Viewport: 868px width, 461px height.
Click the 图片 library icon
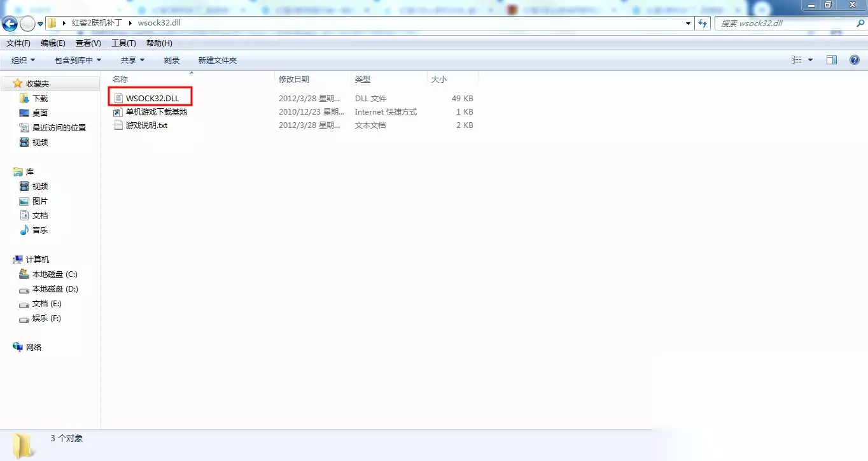(x=24, y=201)
